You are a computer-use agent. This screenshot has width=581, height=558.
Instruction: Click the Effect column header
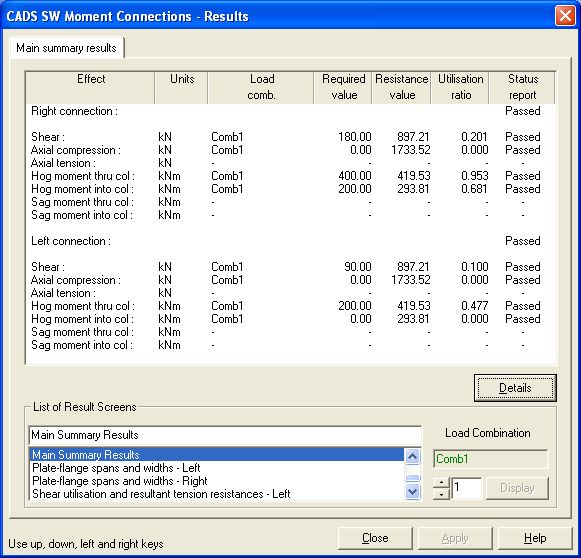coord(90,87)
